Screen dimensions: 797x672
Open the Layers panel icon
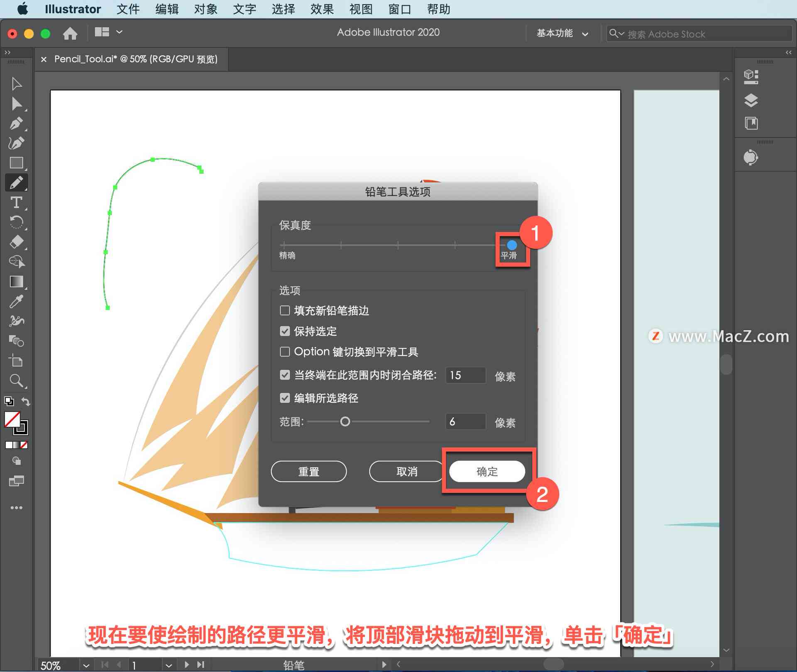(x=751, y=100)
